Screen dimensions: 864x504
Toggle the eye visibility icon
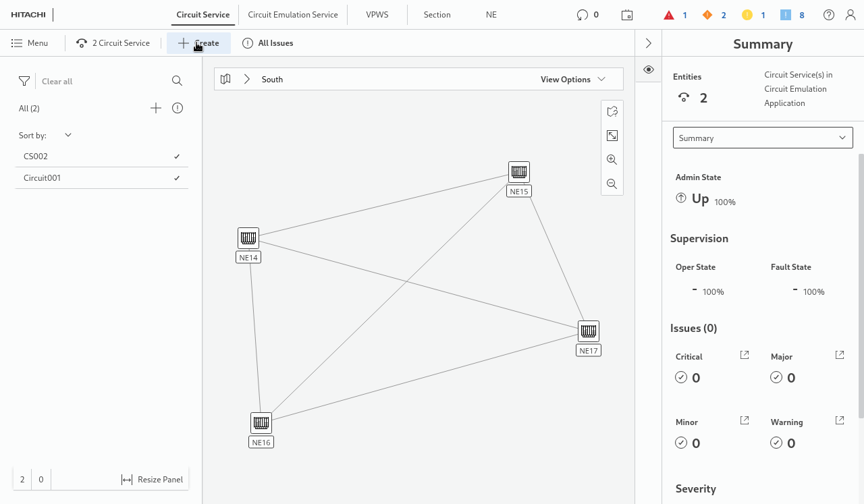pos(649,69)
